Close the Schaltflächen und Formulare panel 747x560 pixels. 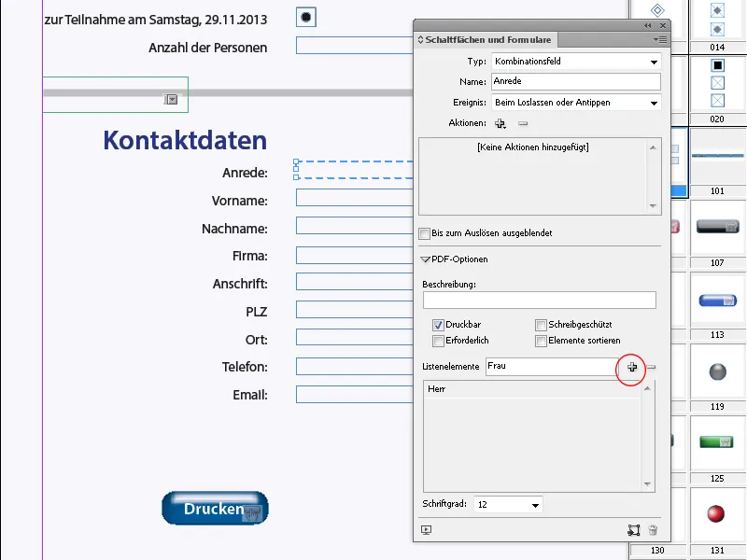pos(663,26)
